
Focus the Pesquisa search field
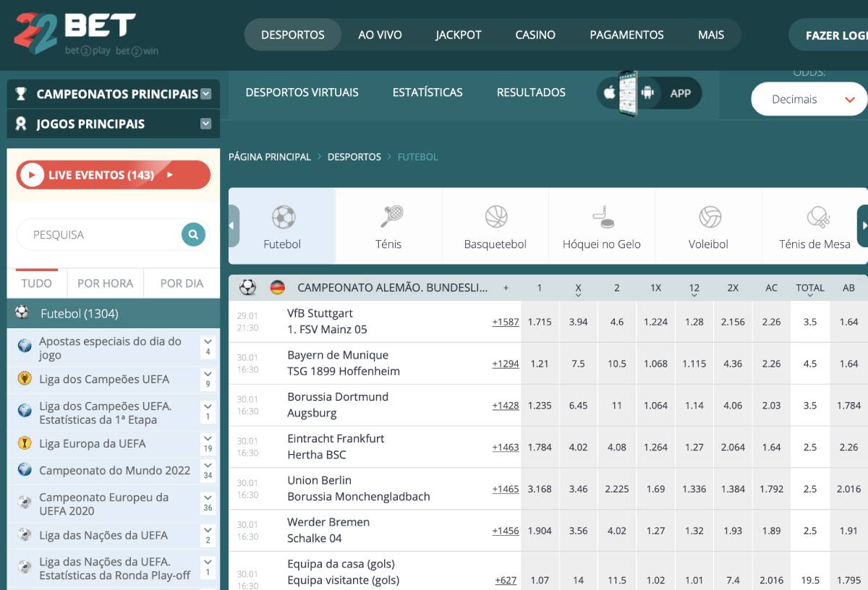click(x=105, y=234)
